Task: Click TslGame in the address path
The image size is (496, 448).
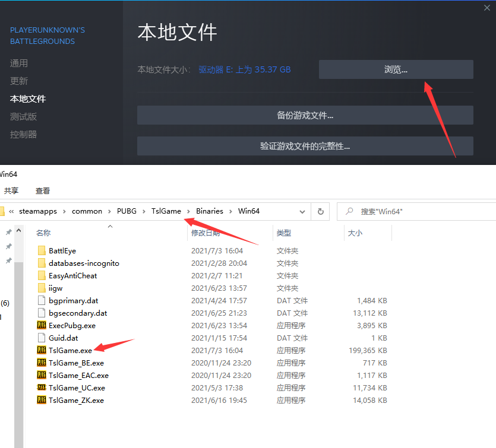Action: click(x=166, y=211)
